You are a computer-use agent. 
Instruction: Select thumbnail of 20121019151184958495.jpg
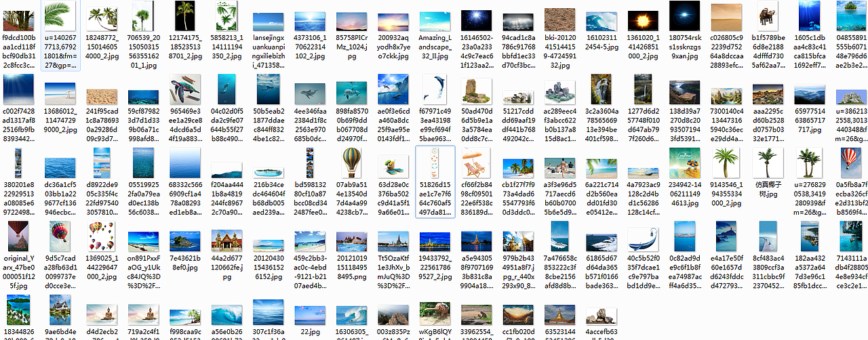tap(352, 240)
